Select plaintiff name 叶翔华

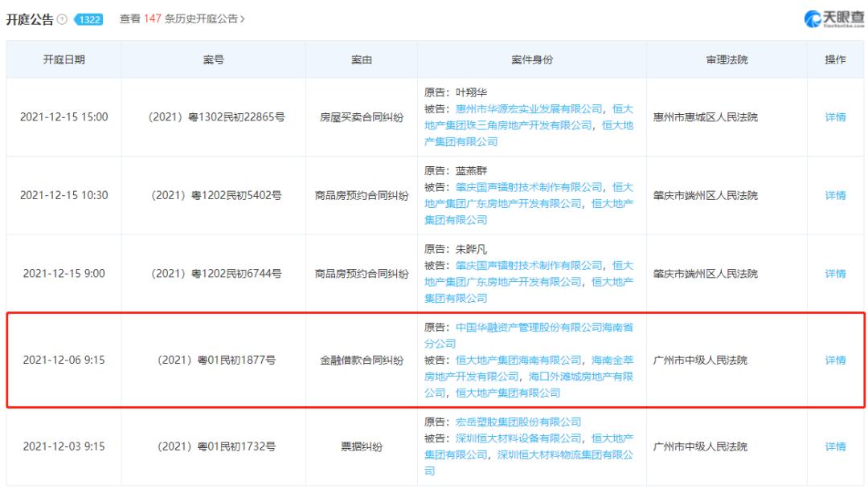click(471, 92)
